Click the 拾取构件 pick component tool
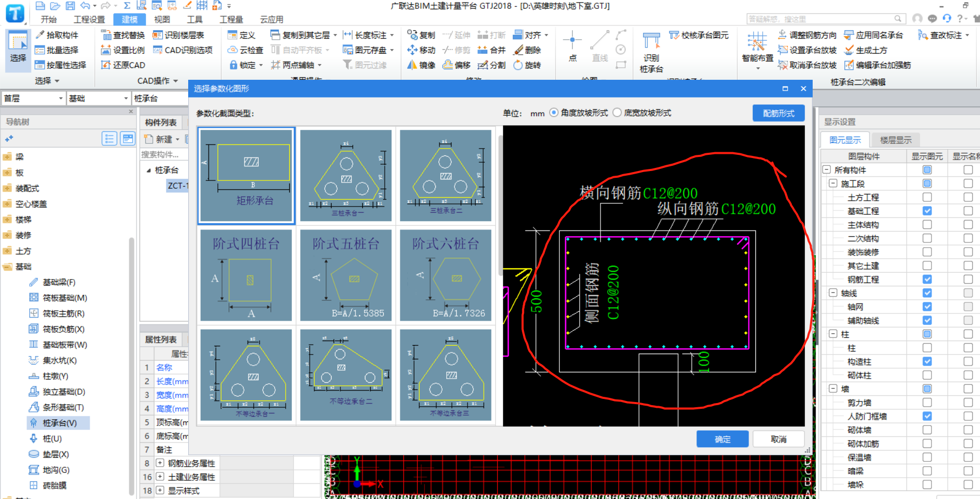The height and width of the screenshot is (499, 980). (57, 35)
